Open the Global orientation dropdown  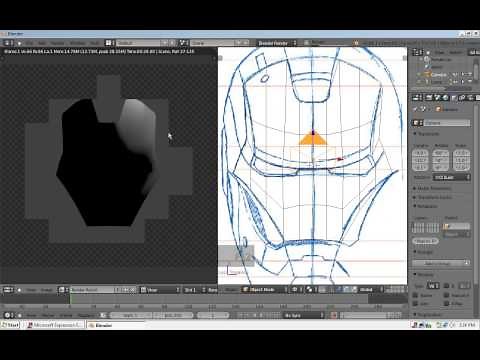[371, 290]
